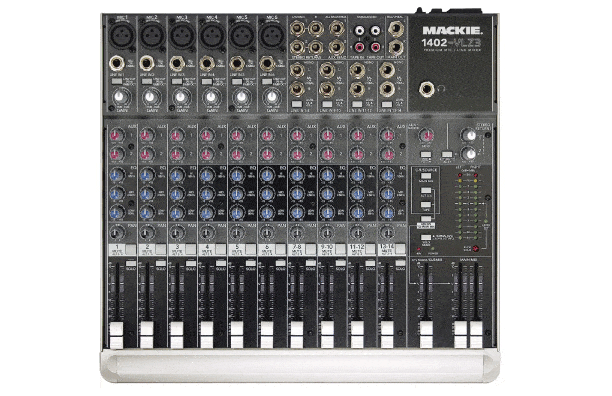Click the channel 1 AUX 1 knob
612x396 pixels.
point(116,135)
